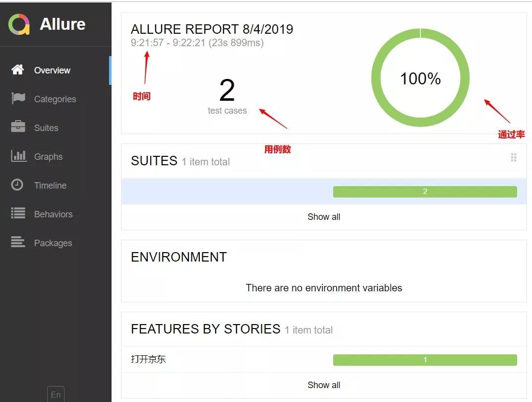Go to Categories in sidebar

[x=56, y=99]
